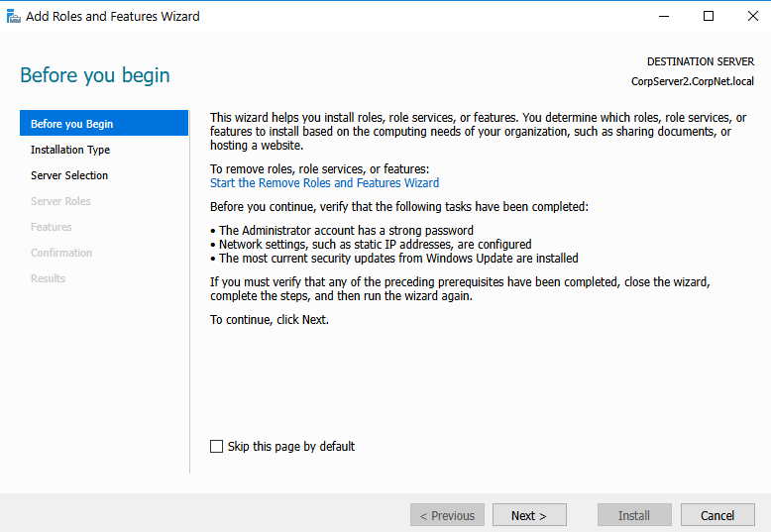The width and height of the screenshot is (771, 532).
Task: Cancel the wizard
Action: (x=717, y=515)
